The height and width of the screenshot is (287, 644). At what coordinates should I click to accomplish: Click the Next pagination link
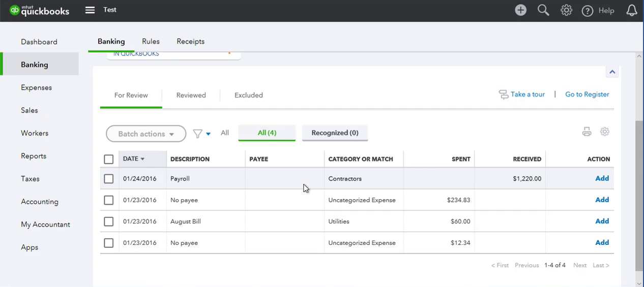tap(579, 265)
